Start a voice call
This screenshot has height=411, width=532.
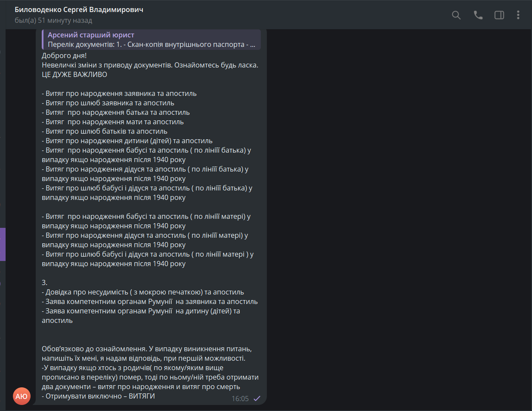pos(478,15)
